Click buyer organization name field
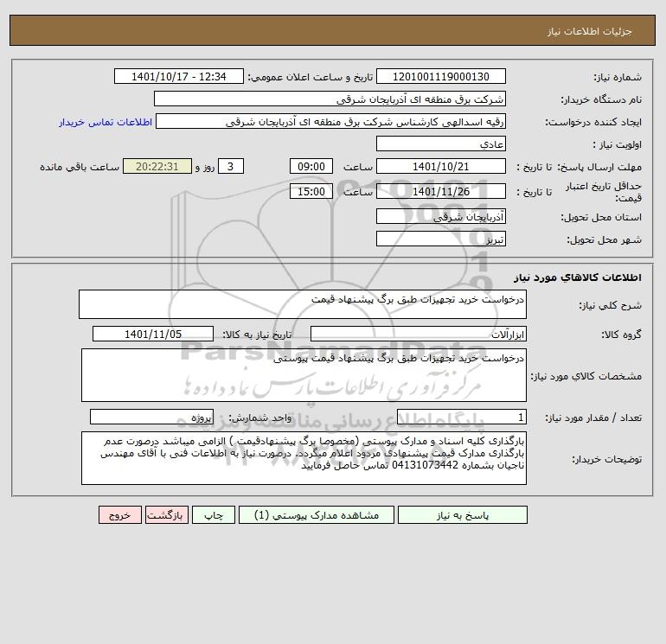Screen dimensions: 666x644 coord(330,99)
